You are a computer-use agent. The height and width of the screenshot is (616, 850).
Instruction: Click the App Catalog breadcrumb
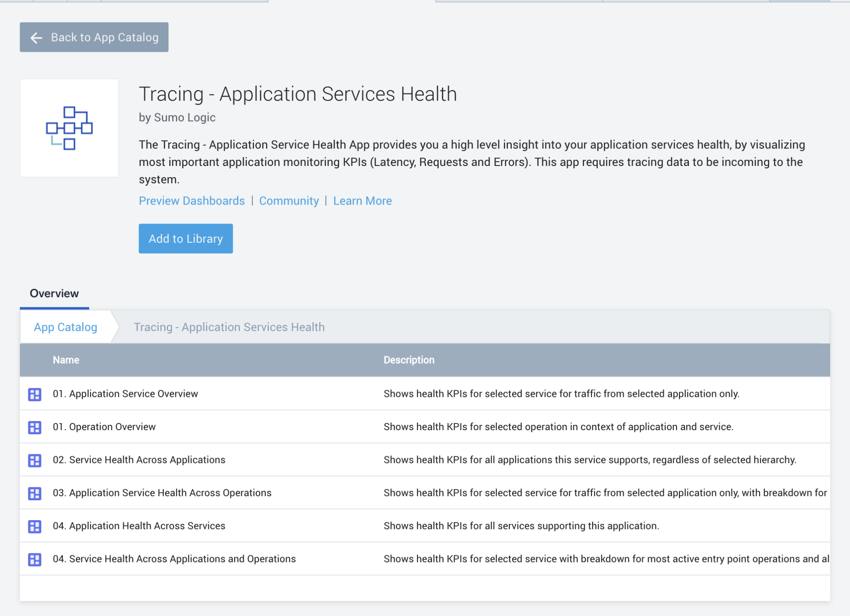pos(66,327)
